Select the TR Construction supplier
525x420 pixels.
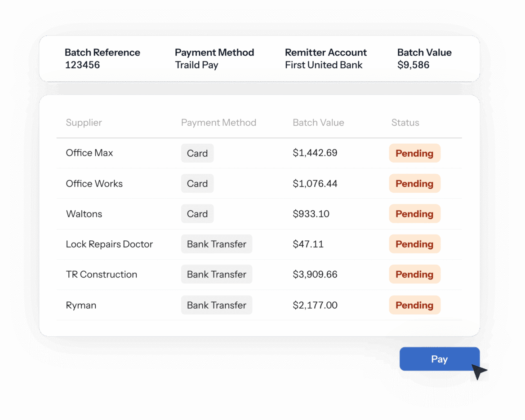[102, 274]
